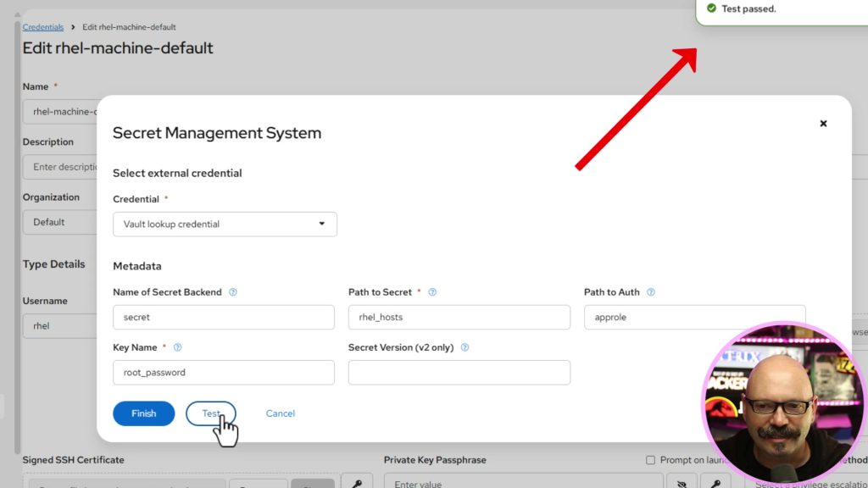Open help icon beside Path to Auth

pos(651,292)
